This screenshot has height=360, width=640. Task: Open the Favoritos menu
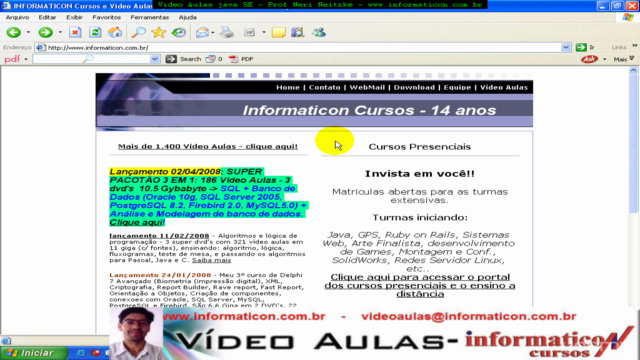[107, 17]
